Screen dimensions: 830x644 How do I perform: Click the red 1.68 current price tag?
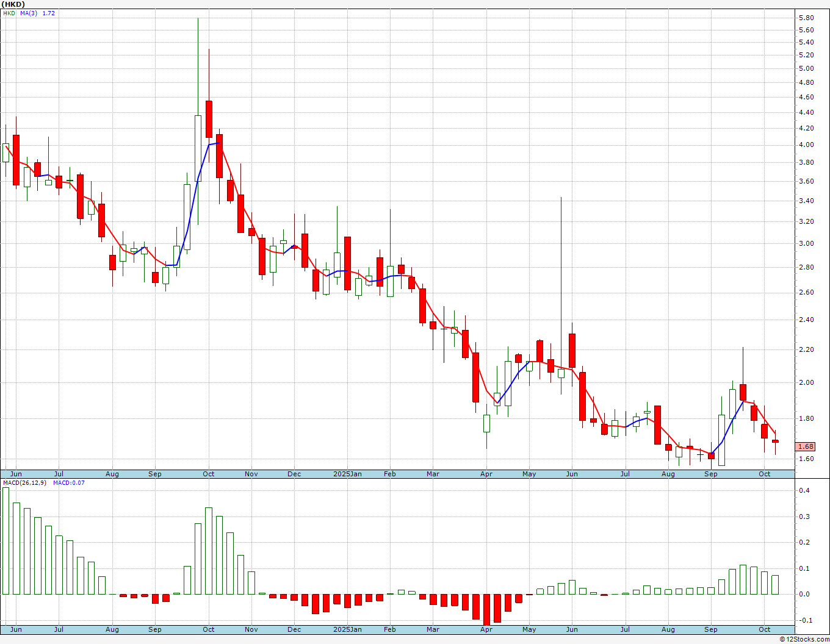(x=806, y=446)
